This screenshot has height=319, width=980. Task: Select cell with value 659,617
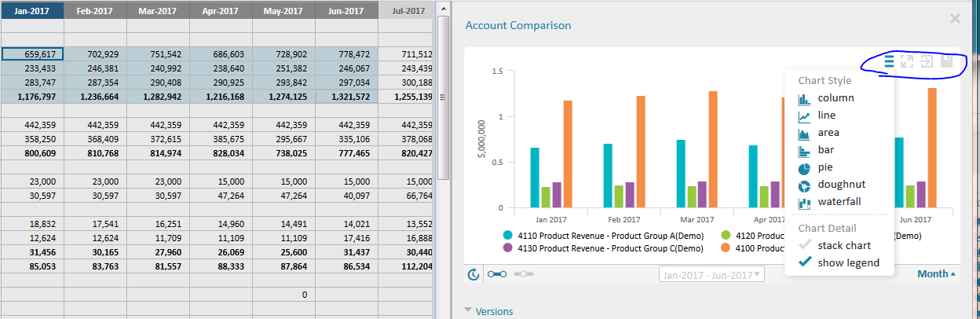point(32,54)
